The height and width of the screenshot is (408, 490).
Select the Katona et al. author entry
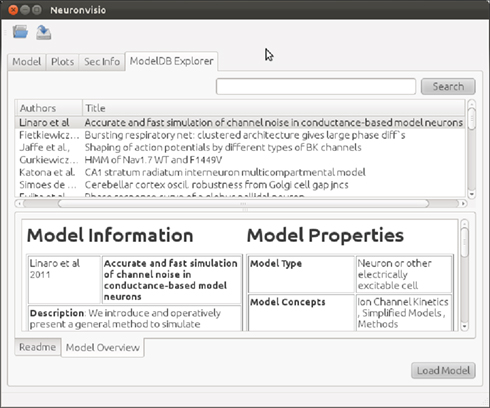[x=47, y=172]
